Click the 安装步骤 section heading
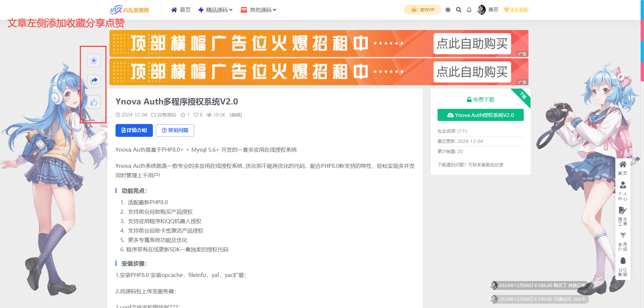The height and width of the screenshot is (308, 644). pyautogui.click(x=134, y=264)
